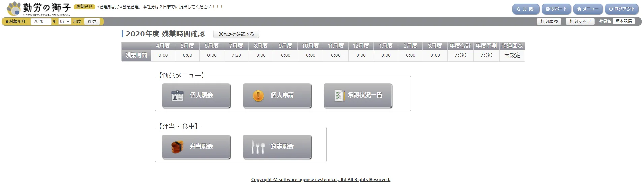Click the year input field 2020
The image size is (644, 191).
40,22
